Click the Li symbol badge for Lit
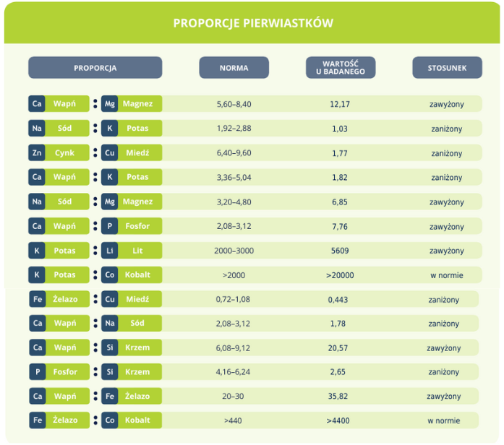The image size is (504, 445). (x=109, y=251)
